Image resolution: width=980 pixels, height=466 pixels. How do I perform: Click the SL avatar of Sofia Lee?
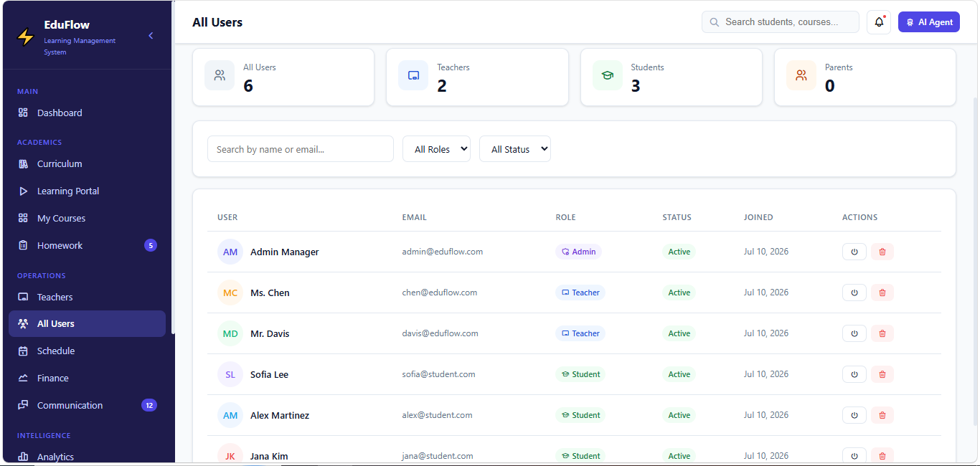(x=230, y=374)
